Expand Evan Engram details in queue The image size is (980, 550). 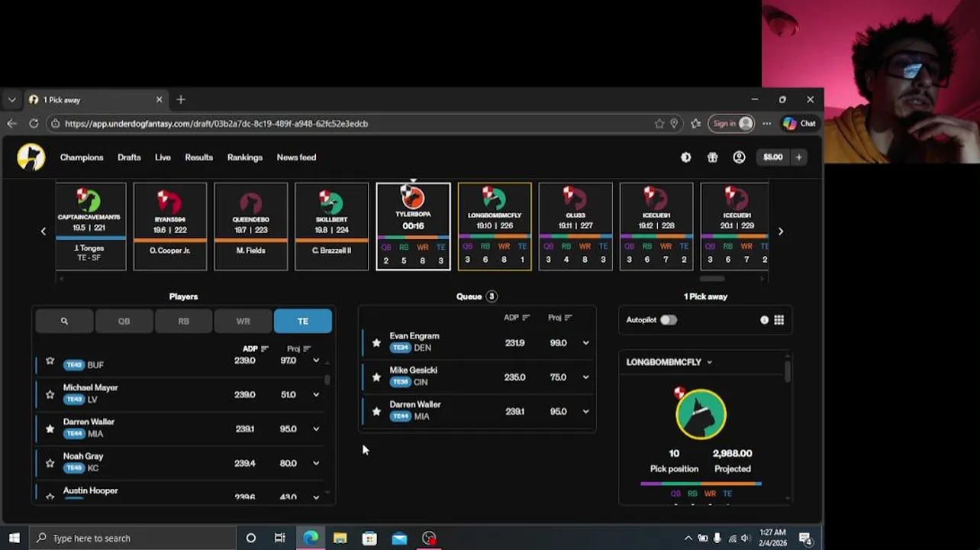(x=585, y=343)
